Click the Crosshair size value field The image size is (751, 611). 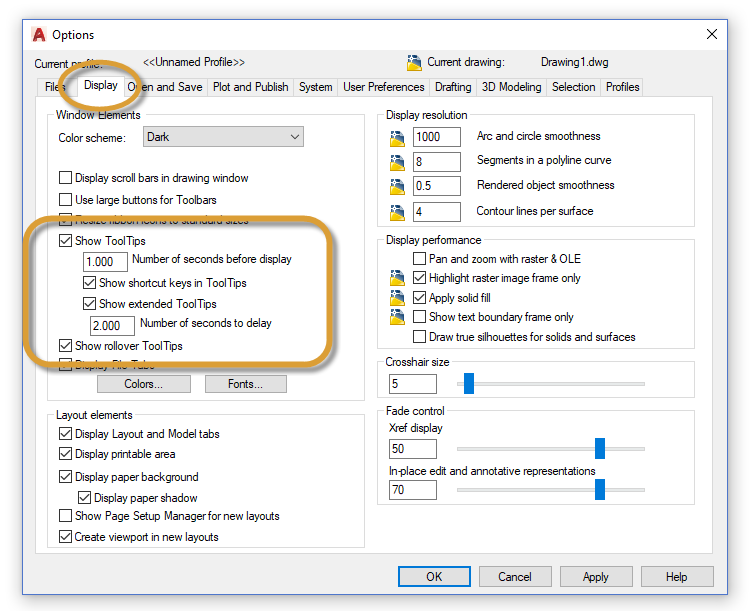click(413, 384)
